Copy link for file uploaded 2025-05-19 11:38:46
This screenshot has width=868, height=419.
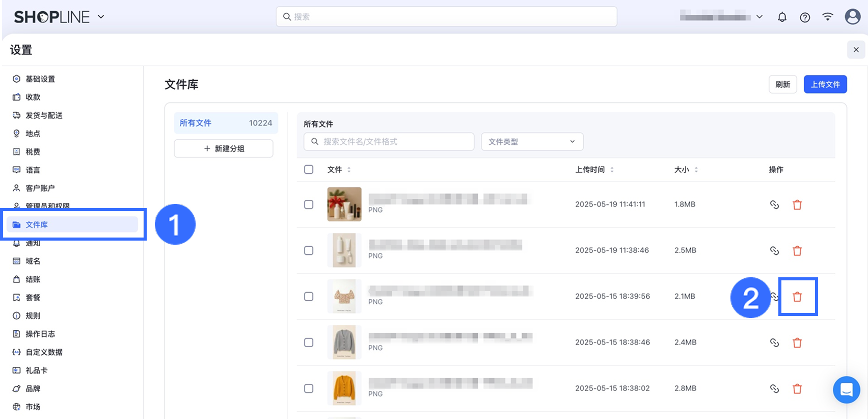[774, 250]
